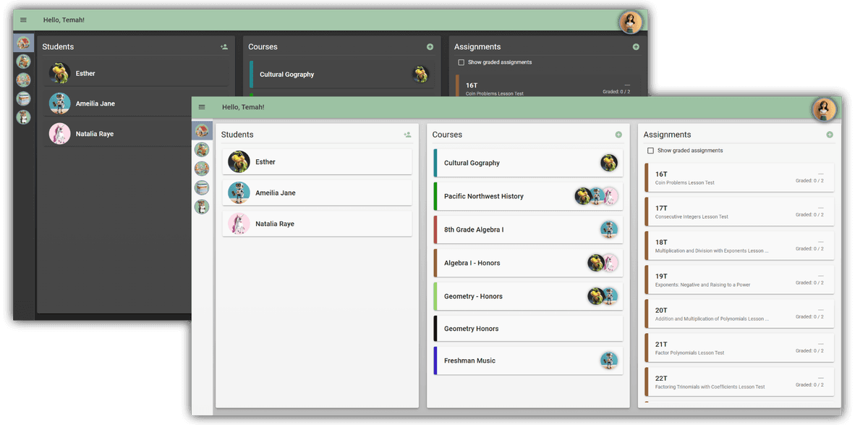Enable the Show graded assignments checkbox
The width and height of the screenshot is (868, 425).
click(649, 150)
